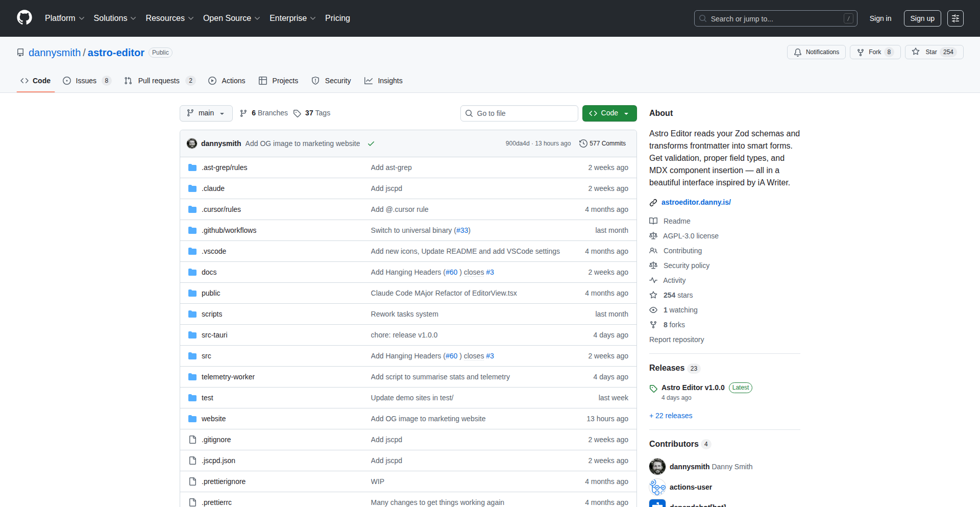
Task: Visit the astroeditor.danny.is link
Action: point(696,202)
